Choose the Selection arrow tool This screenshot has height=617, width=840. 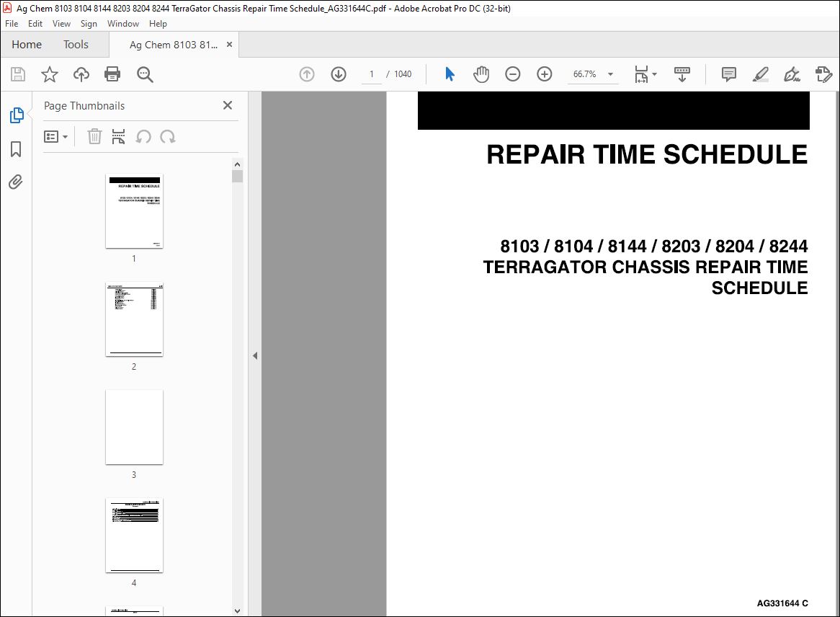point(450,74)
